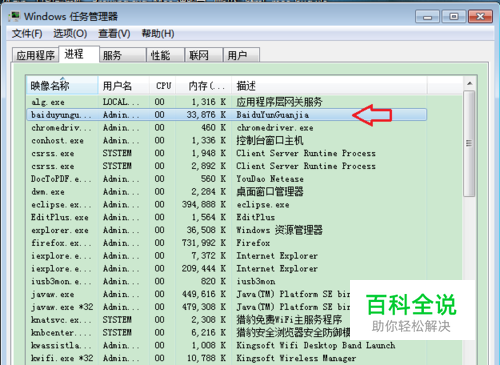Select the kwifi.exe *32 process row
This screenshot has width=500, height=365.
click(x=227, y=358)
